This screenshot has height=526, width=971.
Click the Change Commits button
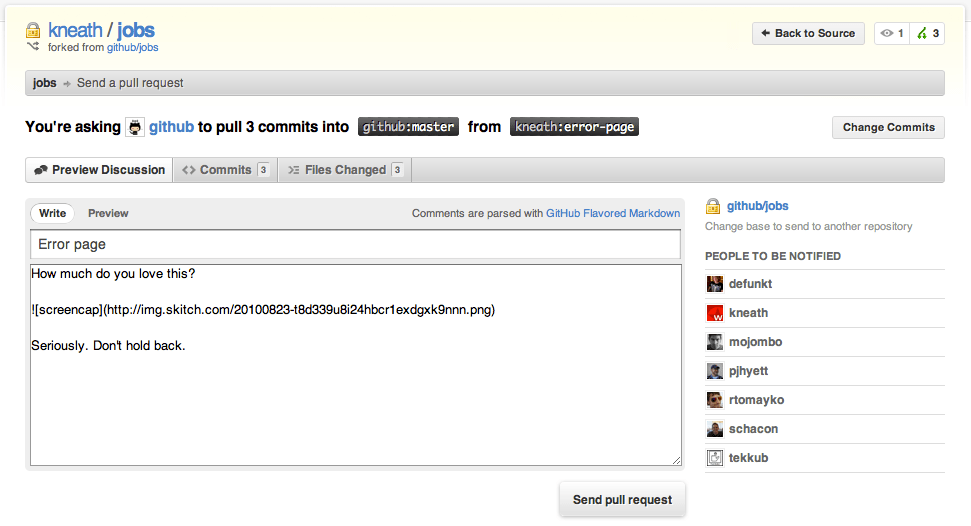888,127
